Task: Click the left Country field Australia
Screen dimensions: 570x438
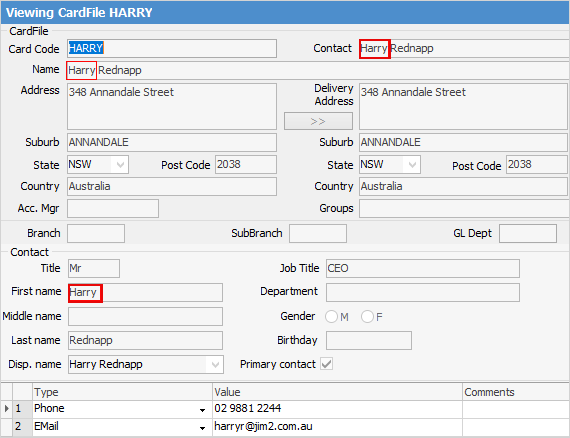Action: [172, 186]
